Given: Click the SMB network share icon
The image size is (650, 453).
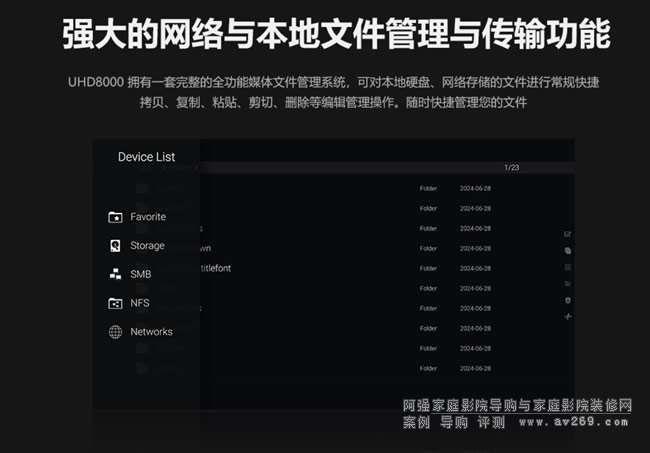Looking at the screenshot, I should click(115, 274).
